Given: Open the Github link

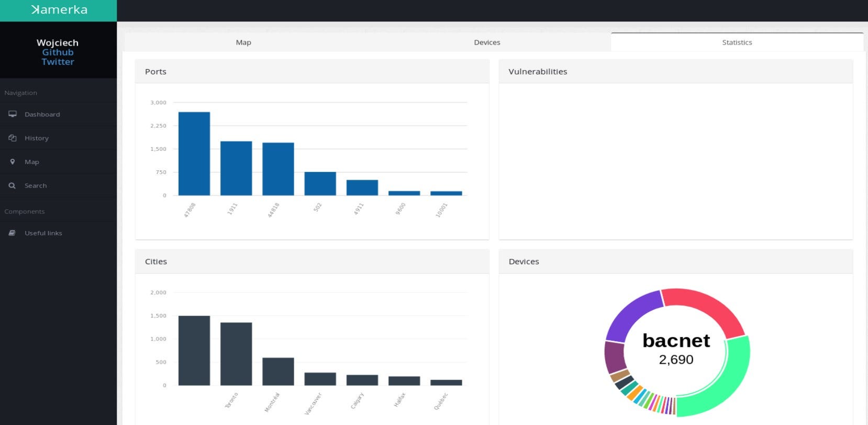Looking at the screenshot, I should 58,52.
